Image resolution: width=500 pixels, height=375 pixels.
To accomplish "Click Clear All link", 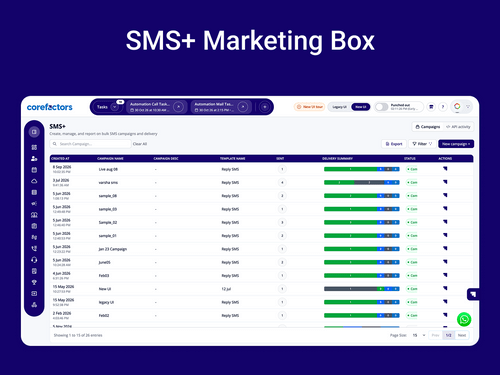I will (x=140, y=144).
